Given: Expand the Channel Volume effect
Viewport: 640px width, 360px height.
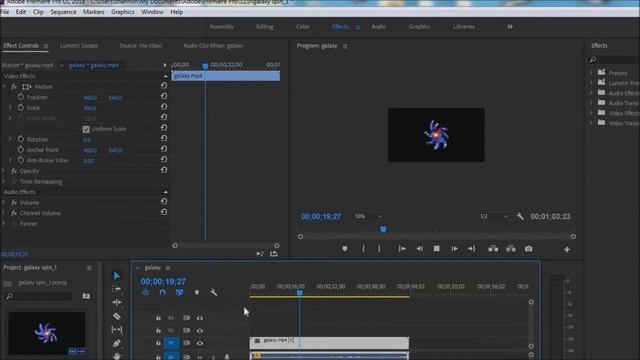Looking at the screenshot, I should (4, 213).
